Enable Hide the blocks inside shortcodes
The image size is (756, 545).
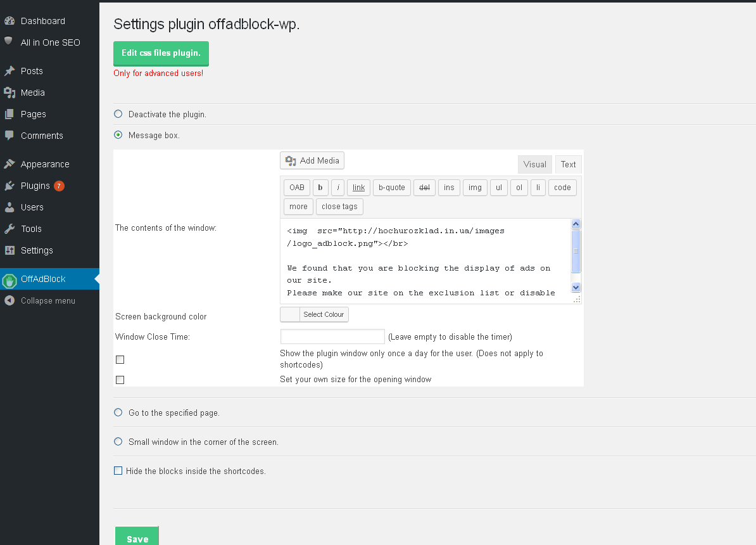point(118,470)
